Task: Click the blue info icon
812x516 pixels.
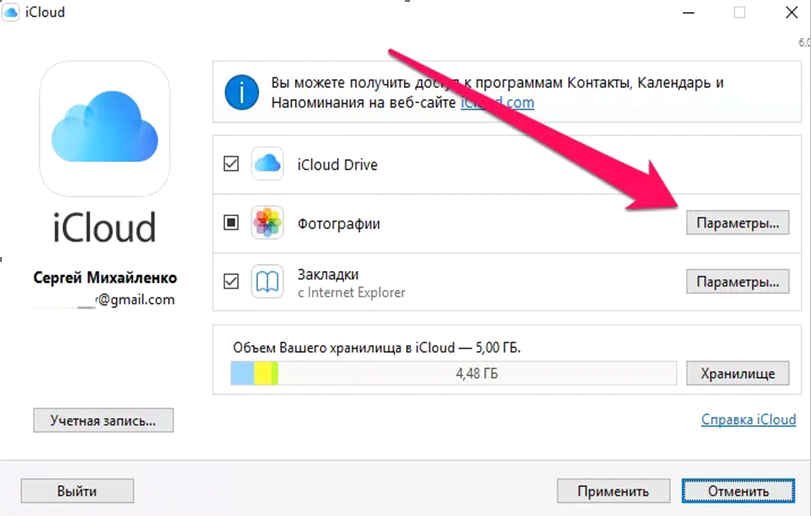Action: coord(242,92)
